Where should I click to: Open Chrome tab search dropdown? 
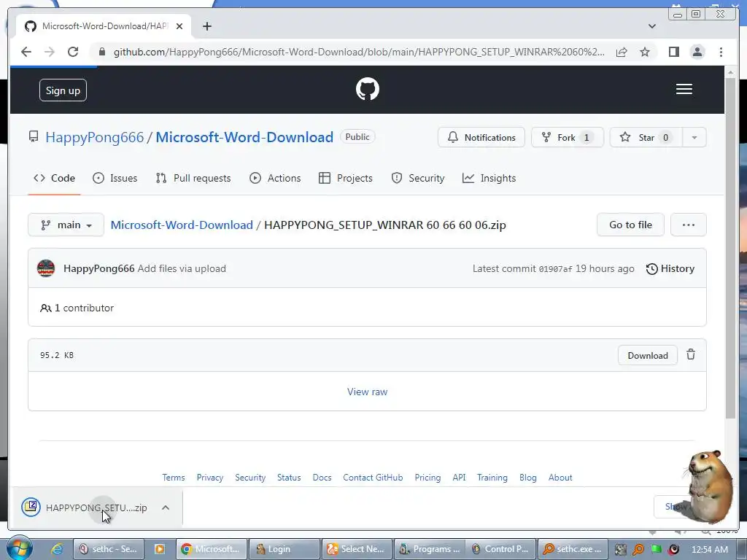click(652, 26)
